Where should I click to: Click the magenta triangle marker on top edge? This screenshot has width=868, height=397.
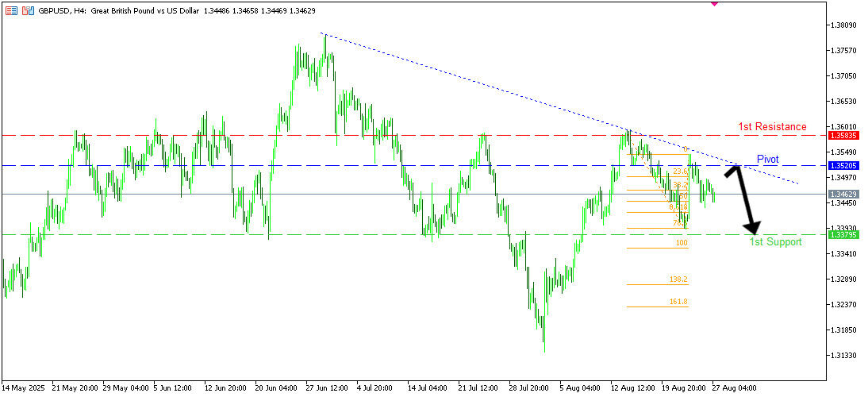coord(714,3)
